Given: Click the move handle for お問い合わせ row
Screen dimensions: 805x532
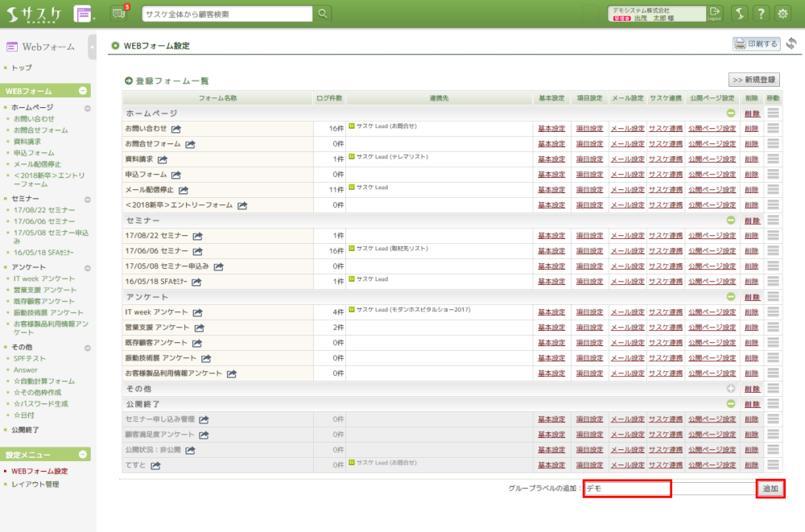Looking at the screenshot, I should pos(774,129).
